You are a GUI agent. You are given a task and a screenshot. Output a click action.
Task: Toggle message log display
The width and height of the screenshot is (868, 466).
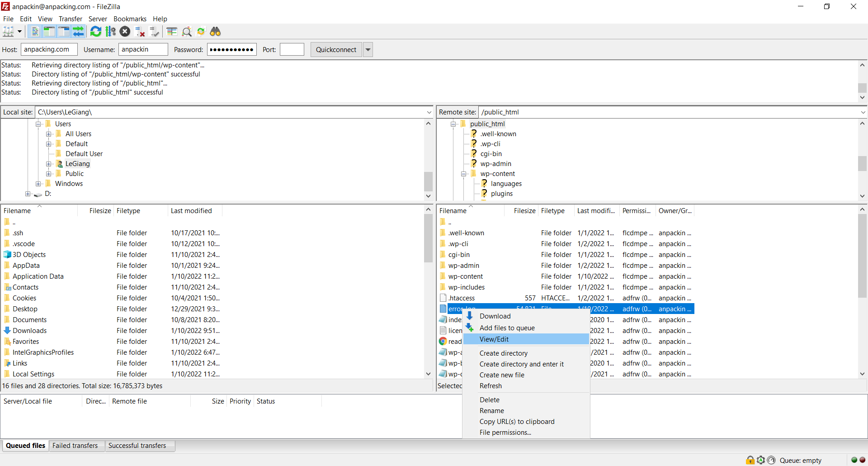pyautogui.click(x=35, y=31)
